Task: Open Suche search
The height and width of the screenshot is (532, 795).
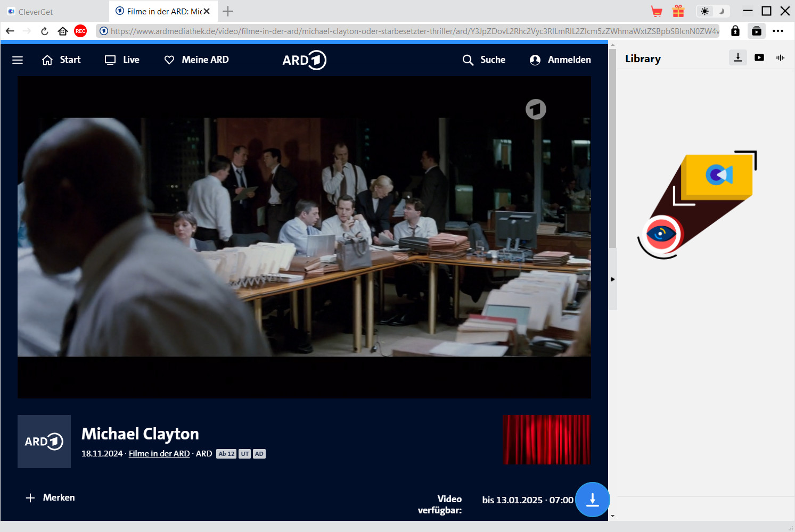Action: pyautogui.click(x=484, y=60)
